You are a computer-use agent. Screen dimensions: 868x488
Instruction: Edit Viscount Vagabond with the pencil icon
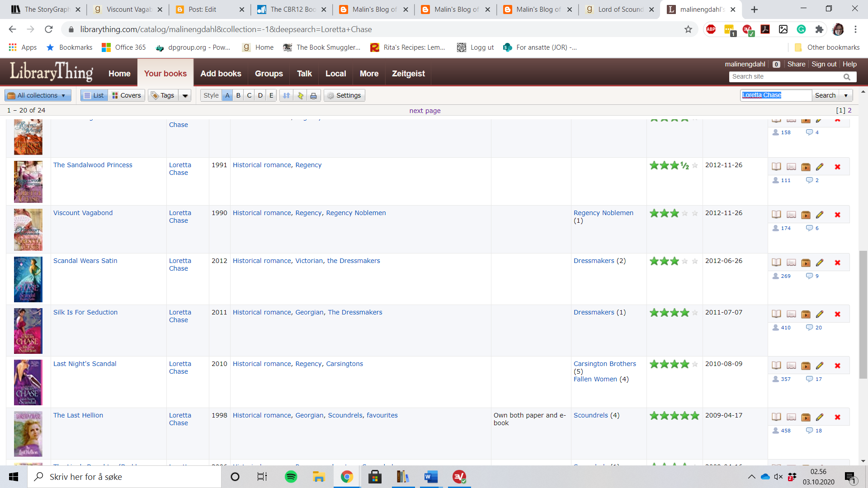pos(820,215)
